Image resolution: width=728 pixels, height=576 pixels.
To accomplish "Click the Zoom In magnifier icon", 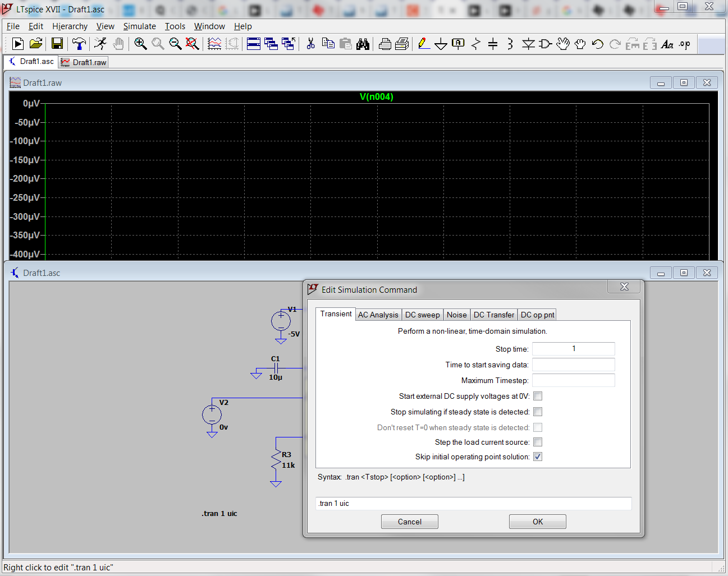I will (x=141, y=44).
